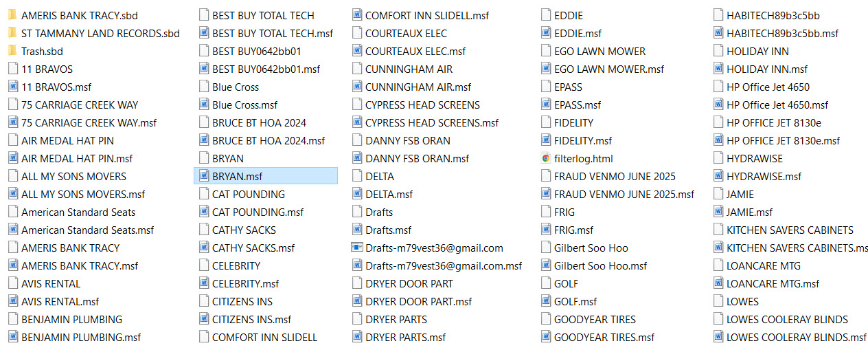Click the ALL MY SONS MOVERS.msf document icon
Viewport: 868px width, 350px height.
(12, 194)
